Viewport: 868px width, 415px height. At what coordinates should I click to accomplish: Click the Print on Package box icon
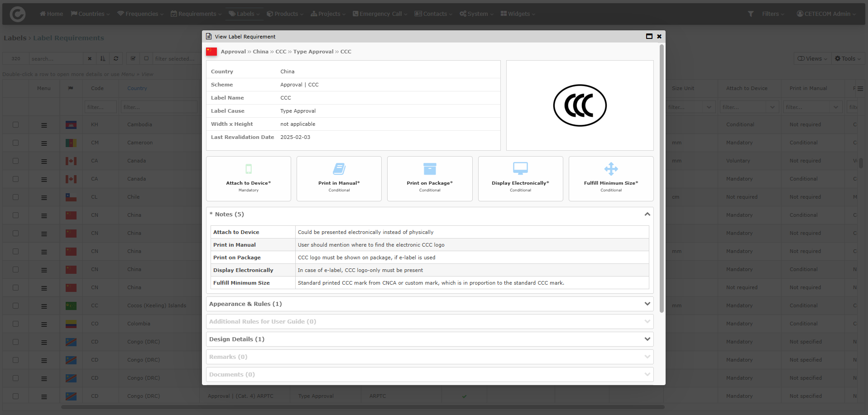tap(430, 169)
